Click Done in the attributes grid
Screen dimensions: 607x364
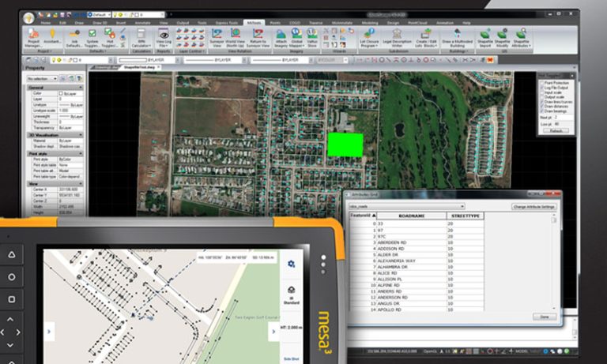(544, 316)
